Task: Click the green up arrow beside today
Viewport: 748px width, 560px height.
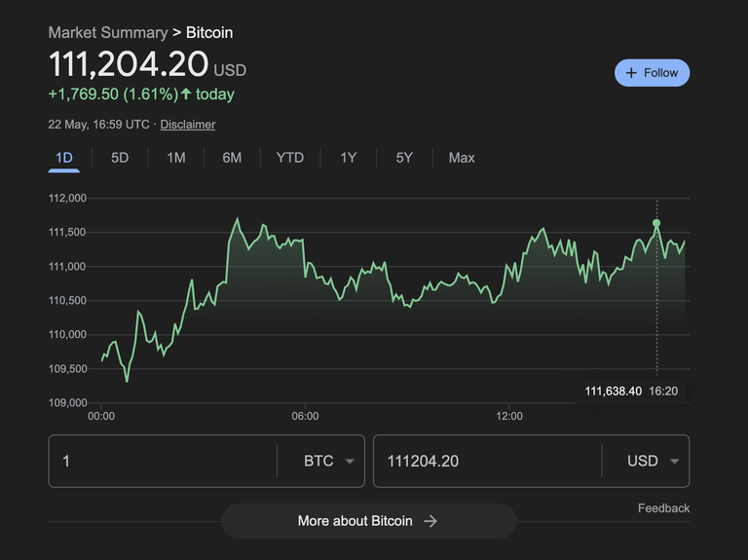Action: [186, 93]
